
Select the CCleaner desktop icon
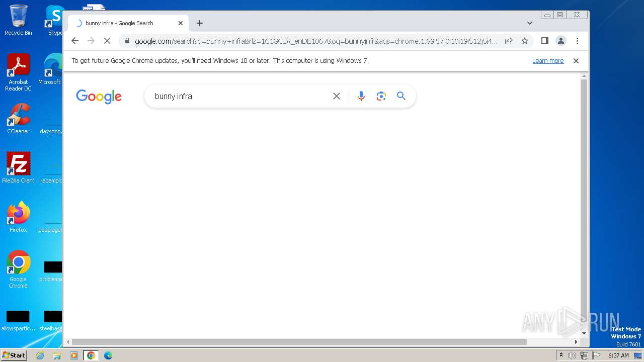(18, 119)
